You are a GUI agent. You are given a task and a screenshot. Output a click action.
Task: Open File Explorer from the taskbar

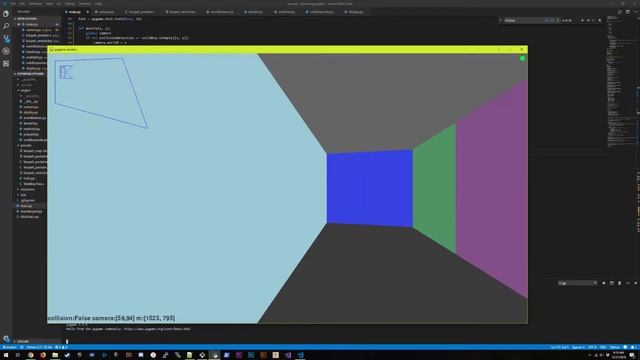click(55, 355)
